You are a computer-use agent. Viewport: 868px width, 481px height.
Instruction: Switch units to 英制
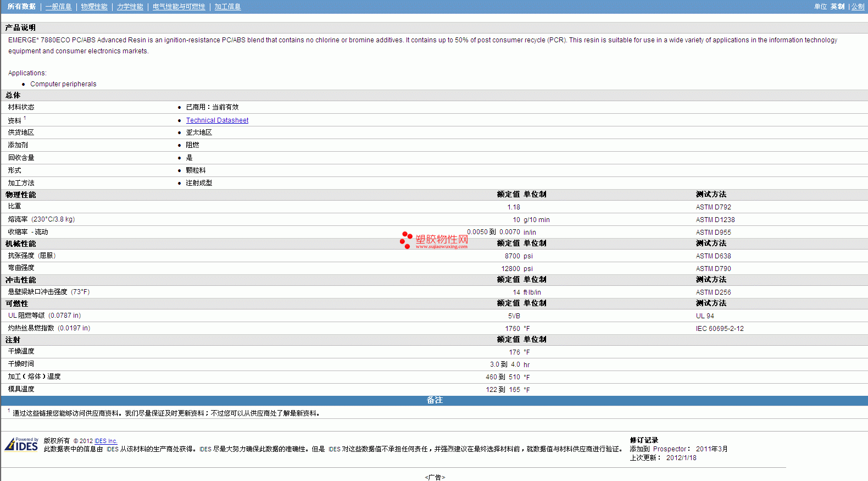coord(837,7)
